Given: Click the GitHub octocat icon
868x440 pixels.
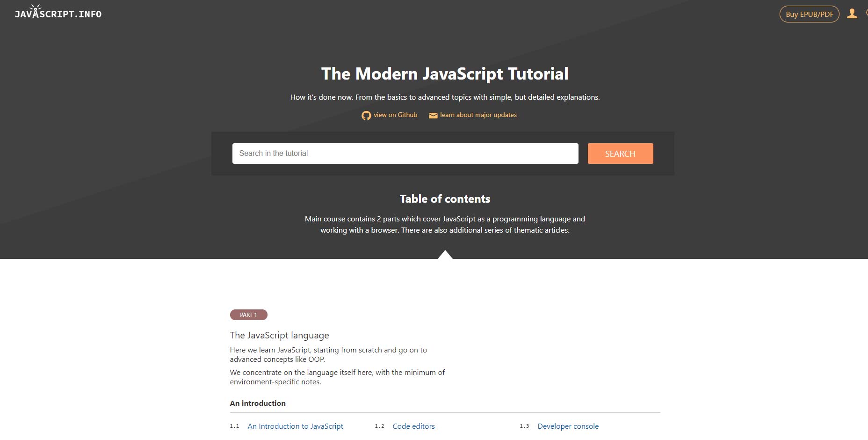Looking at the screenshot, I should 366,115.
